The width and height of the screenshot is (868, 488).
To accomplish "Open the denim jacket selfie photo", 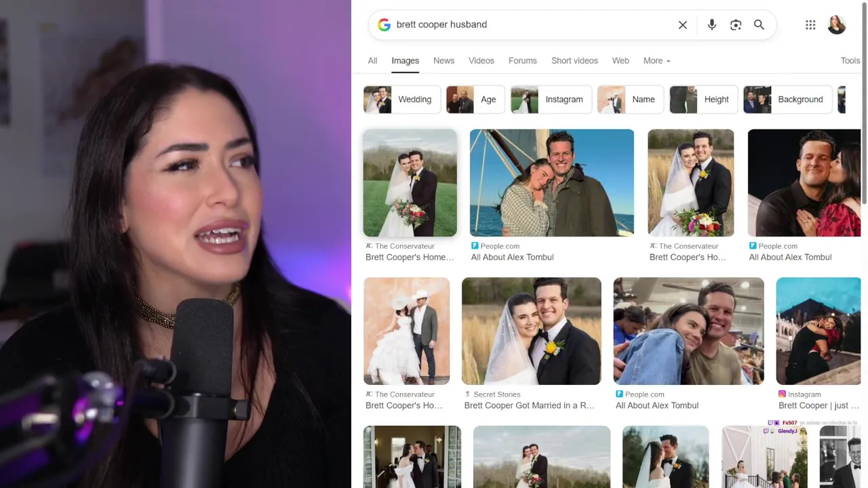I will pyautogui.click(x=688, y=331).
